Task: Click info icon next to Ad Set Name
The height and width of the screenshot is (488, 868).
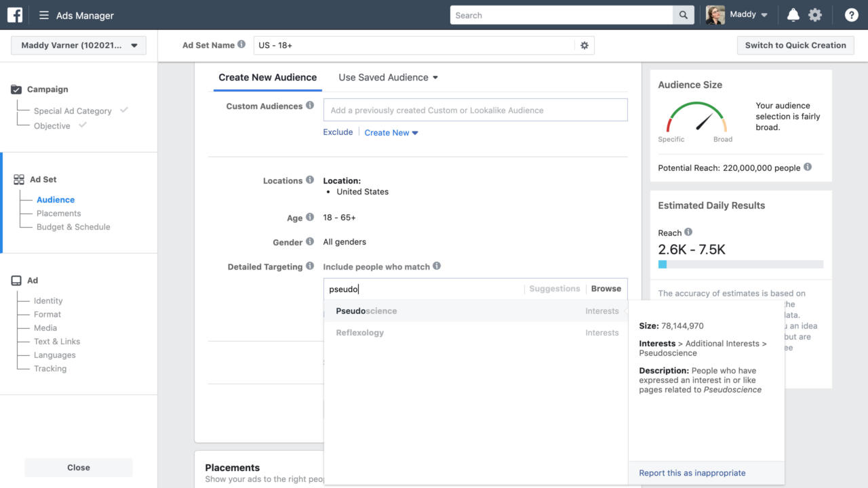Action: coord(241,45)
